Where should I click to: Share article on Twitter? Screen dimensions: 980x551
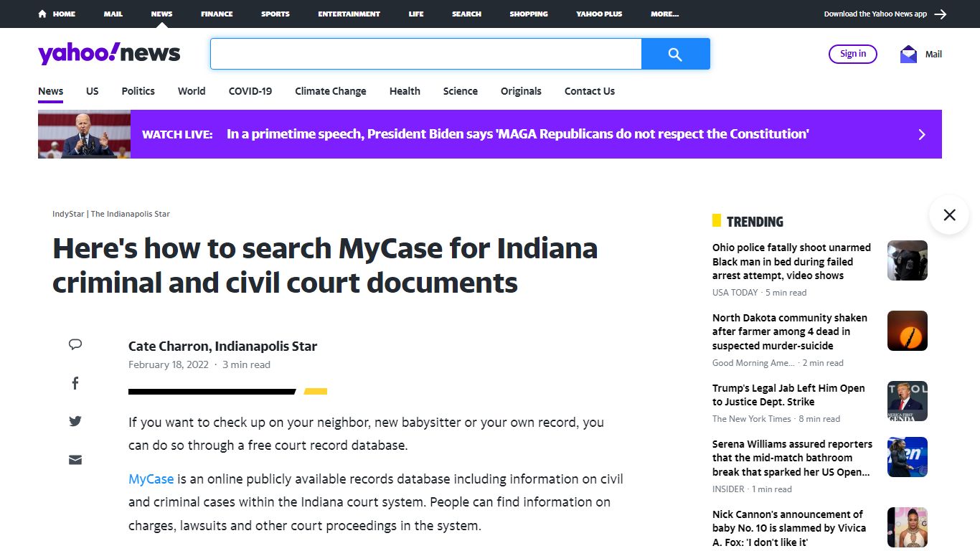tap(75, 421)
